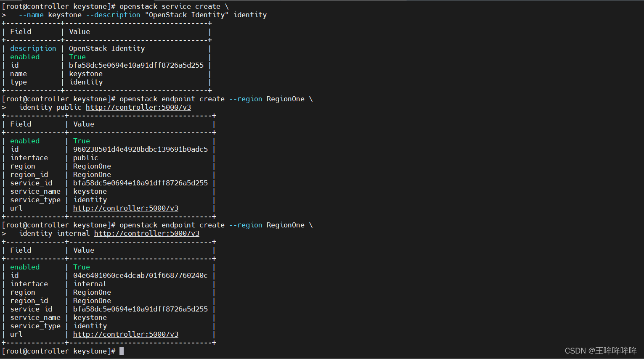644x359 pixels.
Task: Open the url value in public endpoint table
Action: tap(126, 208)
